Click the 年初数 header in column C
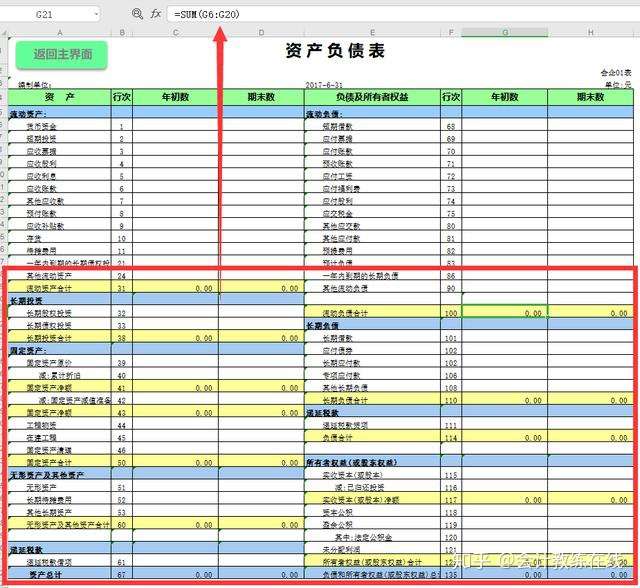This screenshot has width=640, height=588. (x=176, y=97)
